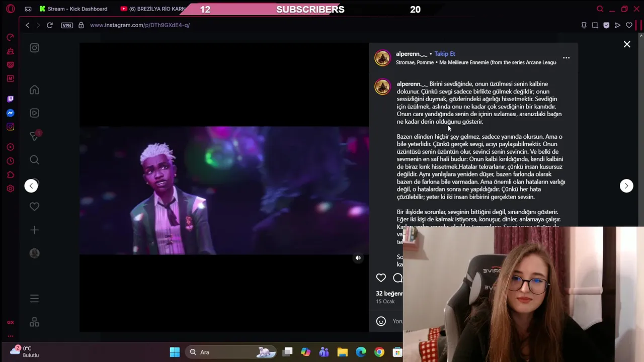
Task: Open the Opera GX main menu logo
Action: [11, 9]
